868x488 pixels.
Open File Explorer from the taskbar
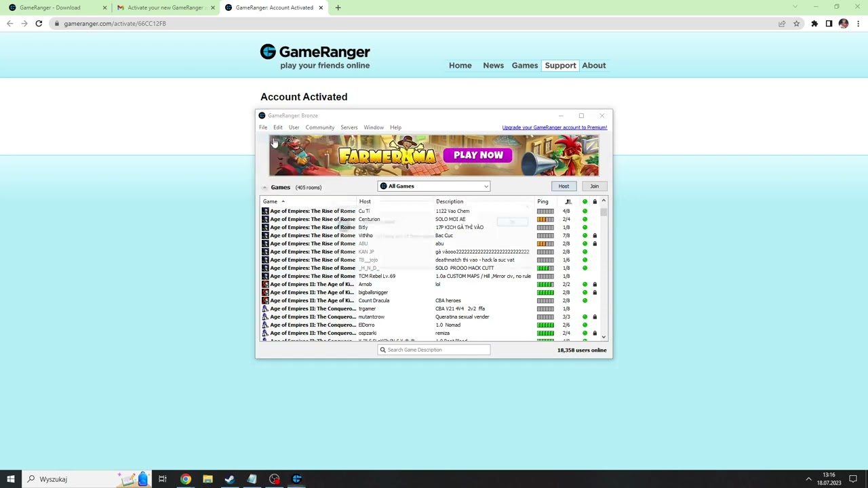[208, 479]
